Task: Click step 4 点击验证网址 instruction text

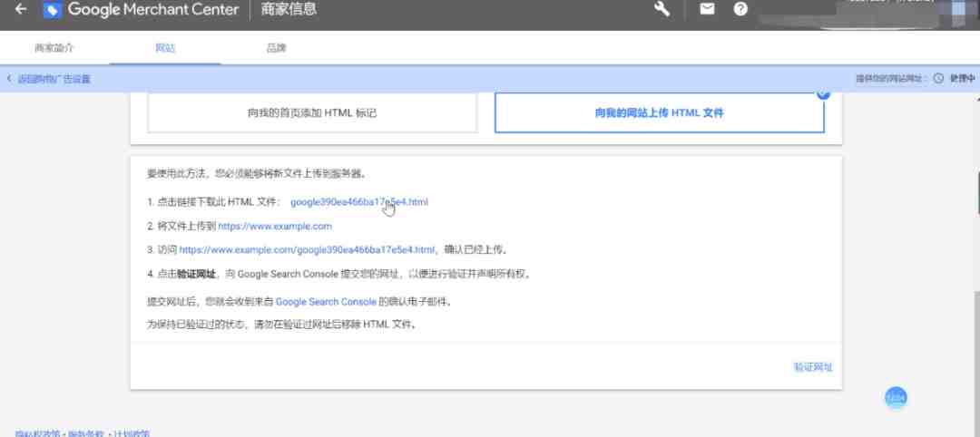Action: coord(339,274)
